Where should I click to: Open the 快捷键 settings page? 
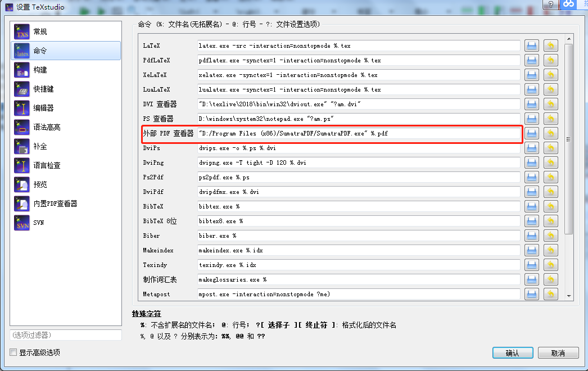click(x=66, y=89)
